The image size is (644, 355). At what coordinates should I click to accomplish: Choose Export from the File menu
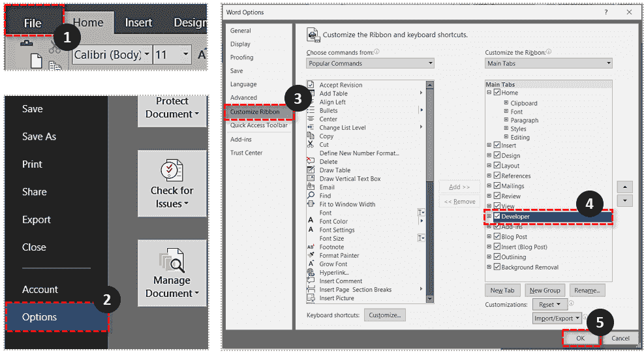click(x=36, y=220)
